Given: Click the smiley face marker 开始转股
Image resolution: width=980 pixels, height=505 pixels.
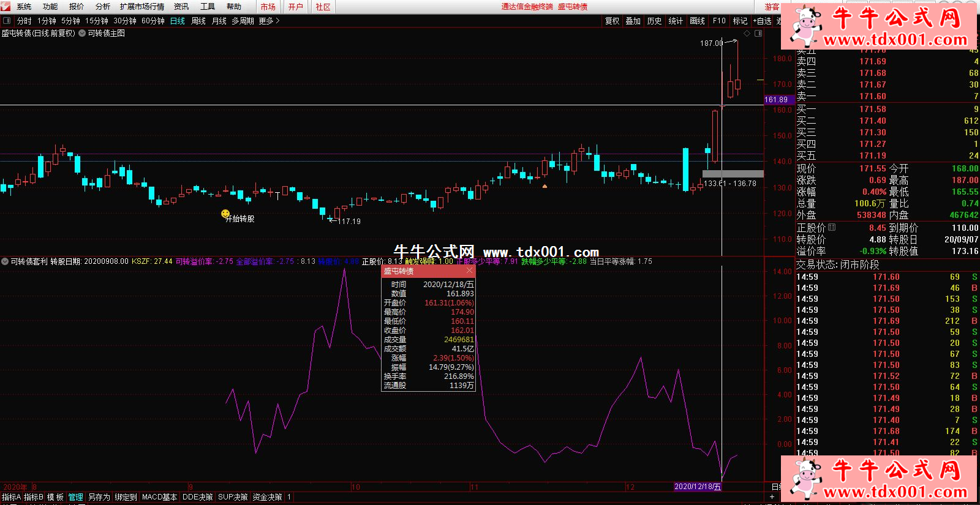Looking at the screenshot, I should click(225, 214).
